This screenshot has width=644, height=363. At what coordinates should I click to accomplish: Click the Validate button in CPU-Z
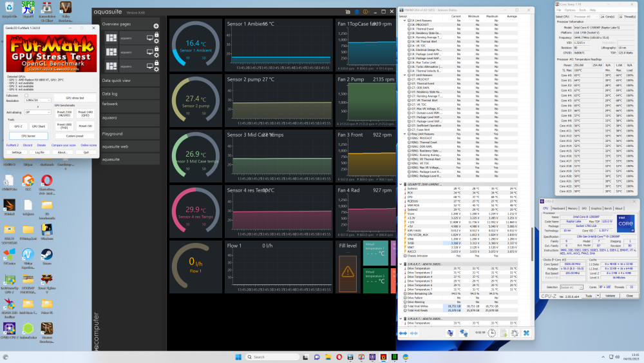(x=610, y=296)
